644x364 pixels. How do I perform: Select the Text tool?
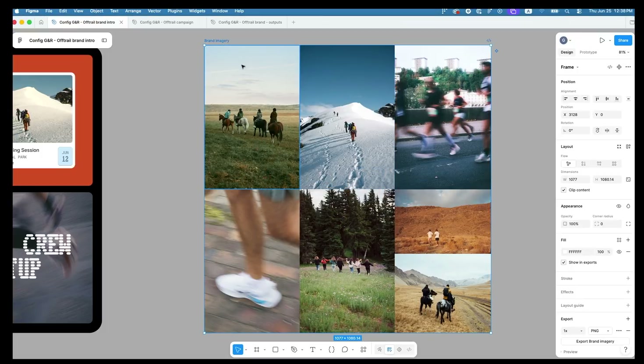click(312, 350)
